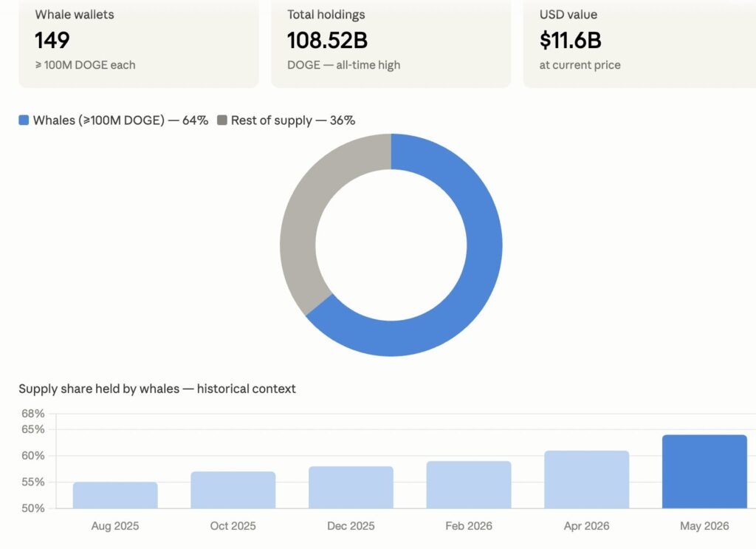The width and height of the screenshot is (756, 549).
Task: Click the Apr 2026 bar
Action: click(x=587, y=480)
